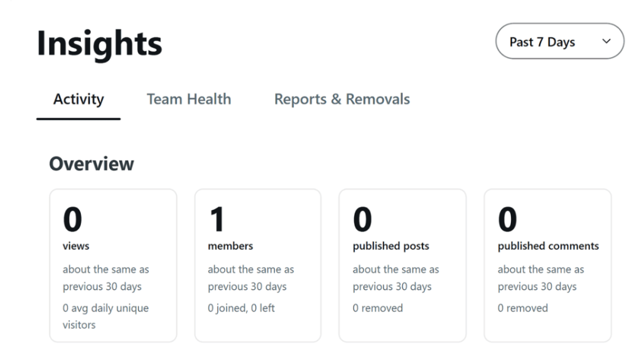
Task: Click the 'published comments' label
Action: click(x=548, y=246)
